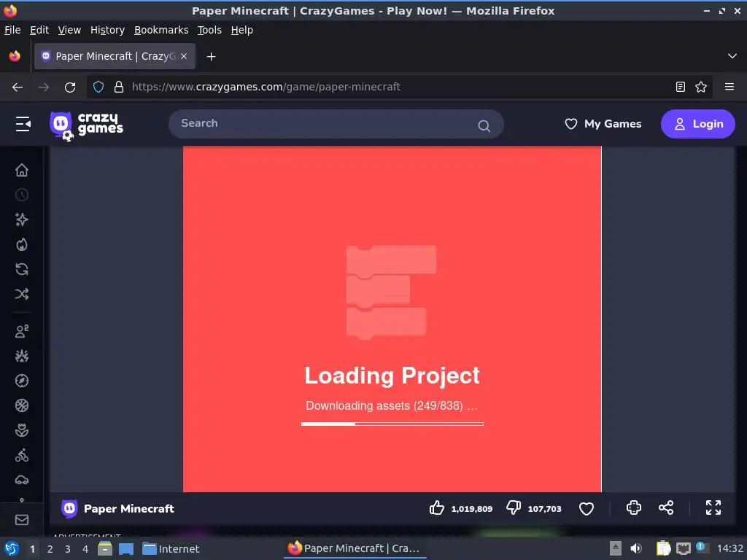Open Recently played clock icon
The width and height of the screenshot is (747, 560).
[22, 195]
